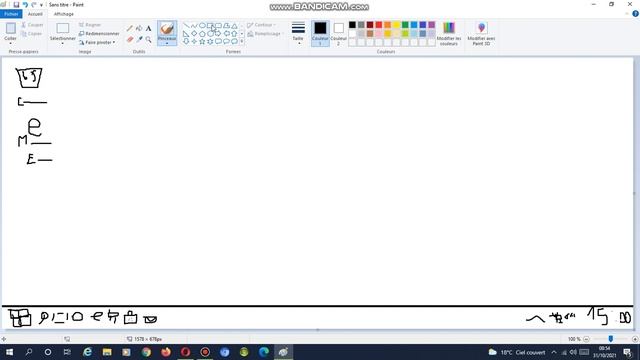Click the Rogner crop button
Image resolution: width=640 pixels, height=360 pixels.
[x=90, y=25]
